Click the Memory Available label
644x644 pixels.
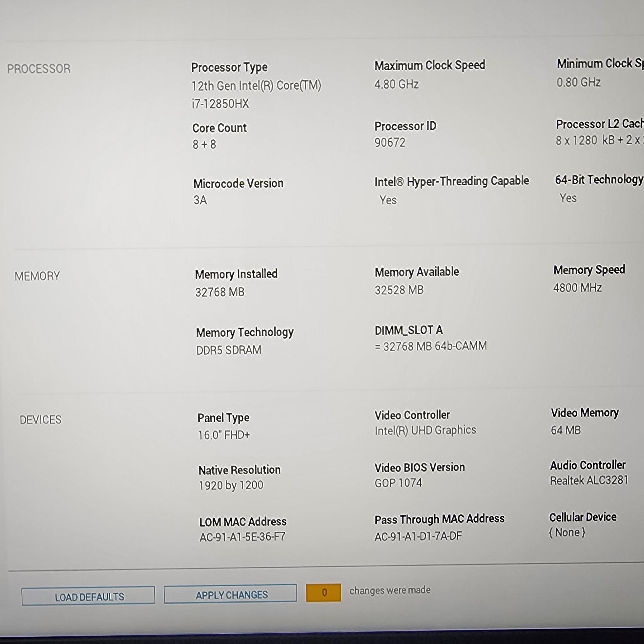coord(417,272)
